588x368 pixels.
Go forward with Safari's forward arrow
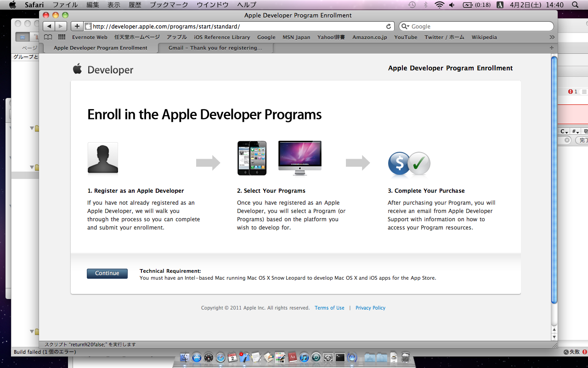61,26
